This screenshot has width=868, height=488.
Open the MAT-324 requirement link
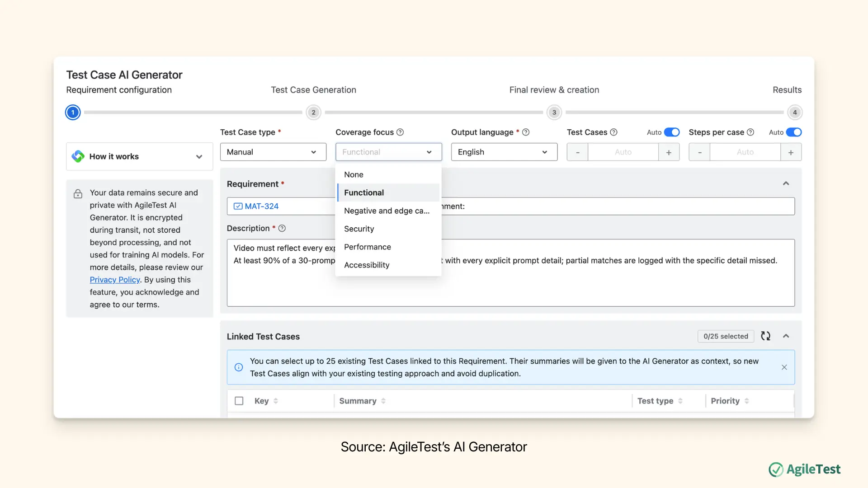[261, 206]
